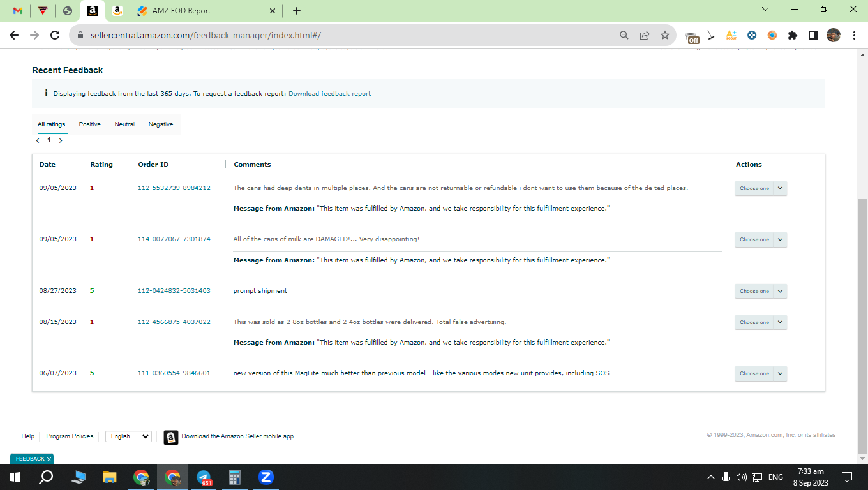The height and width of the screenshot is (490, 868).
Task: Open Zalo from the taskbar
Action: point(266,477)
